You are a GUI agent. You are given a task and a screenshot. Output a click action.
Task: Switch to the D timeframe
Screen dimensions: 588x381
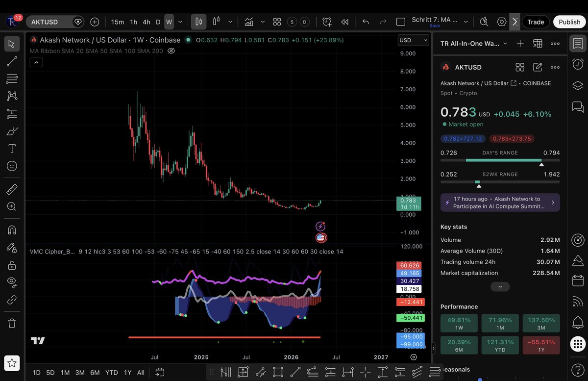click(158, 22)
